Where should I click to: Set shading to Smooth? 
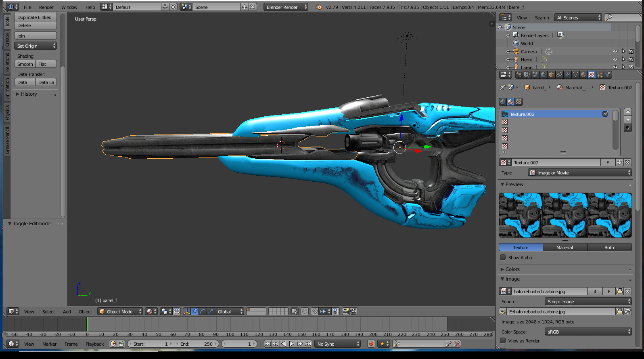pos(25,64)
